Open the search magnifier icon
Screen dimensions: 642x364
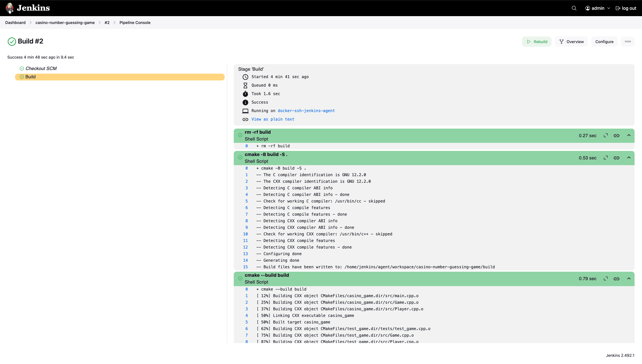pos(574,8)
